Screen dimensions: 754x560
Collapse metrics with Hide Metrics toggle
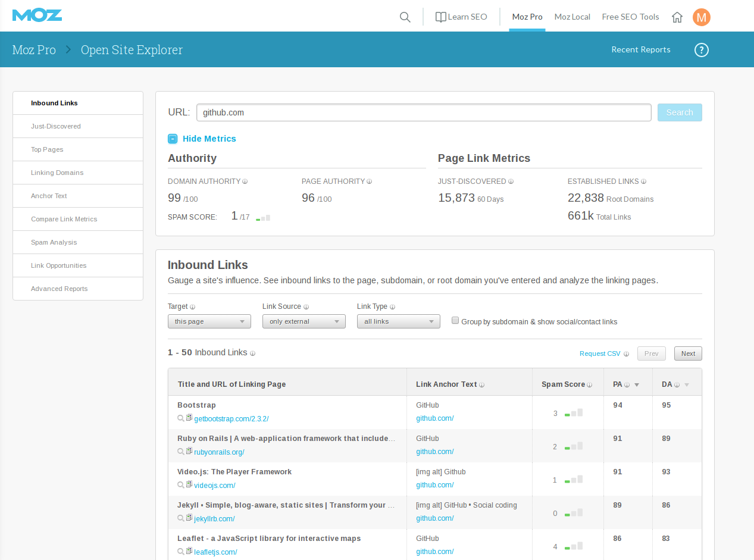pos(173,139)
